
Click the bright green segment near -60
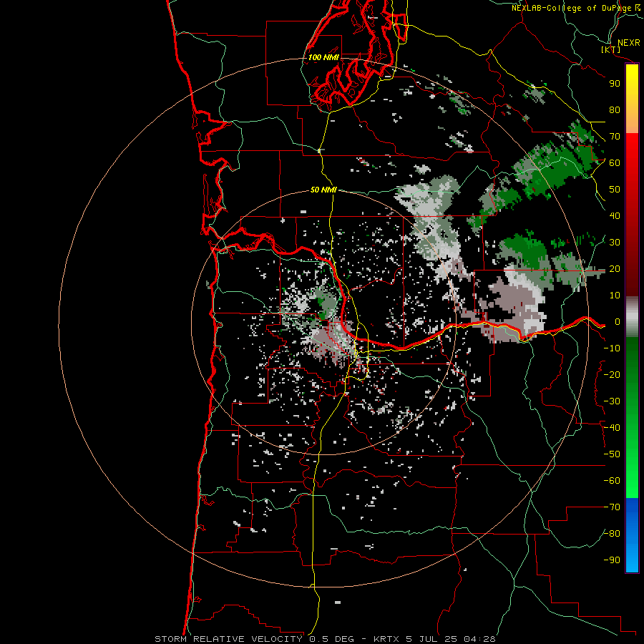click(632, 481)
